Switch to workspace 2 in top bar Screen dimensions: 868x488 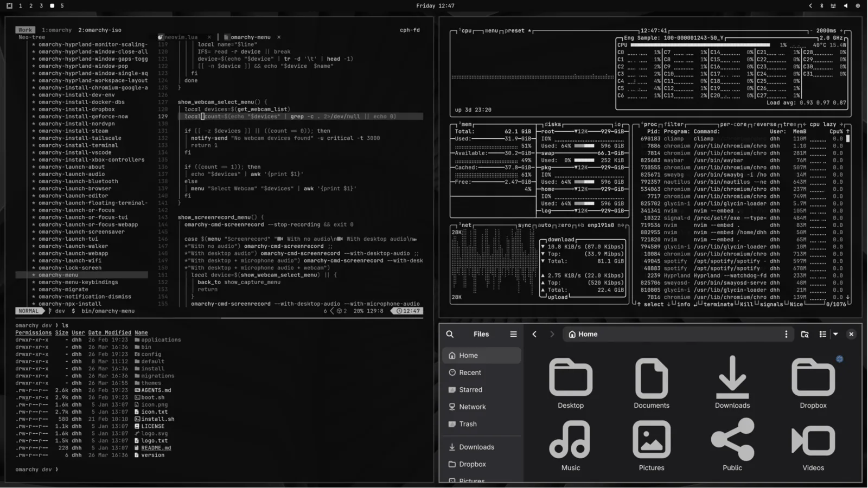pyautogui.click(x=31, y=5)
